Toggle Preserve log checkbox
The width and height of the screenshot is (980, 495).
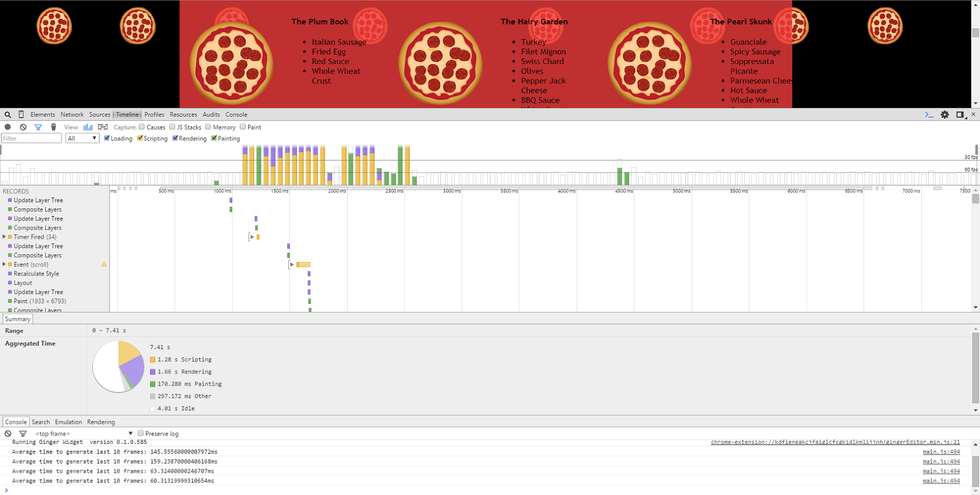click(x=141, y=434)
